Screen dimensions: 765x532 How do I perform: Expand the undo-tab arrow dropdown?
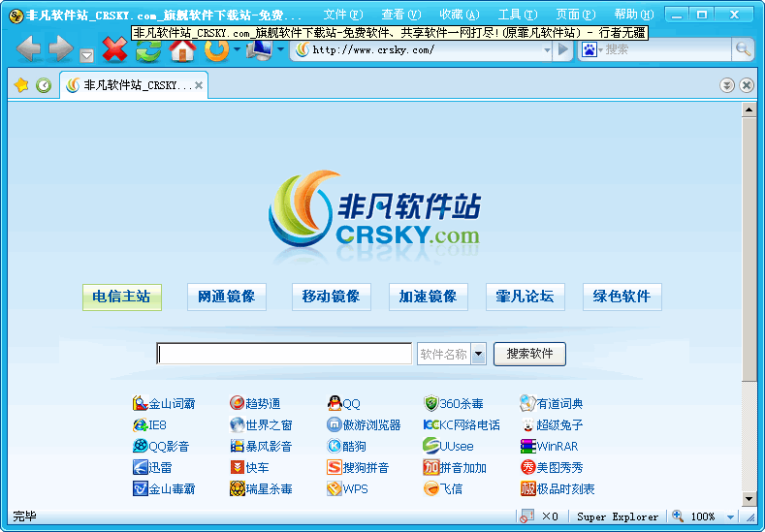pyautogui.click(x=238, y=49)
